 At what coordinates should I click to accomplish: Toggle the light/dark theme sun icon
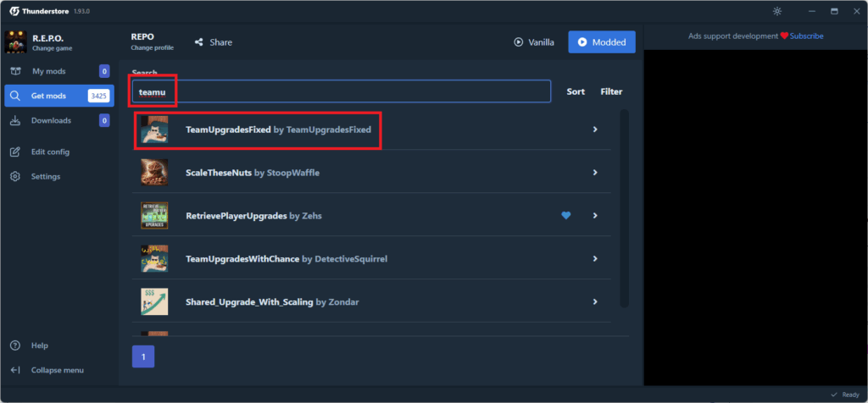coord(777,11)
